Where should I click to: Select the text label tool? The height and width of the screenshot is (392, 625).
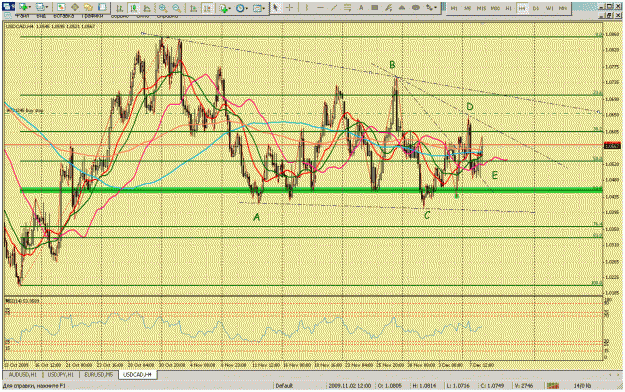[x=375, y=8]
